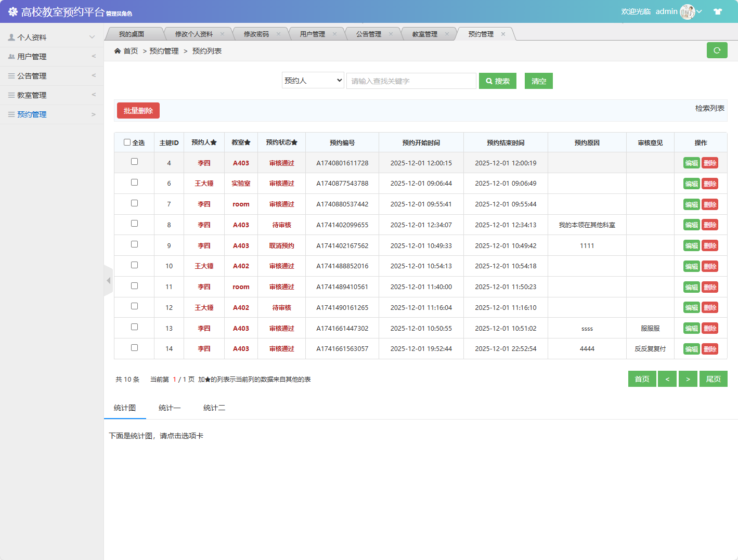Image resolution: width=738 pixels, height=560 pixels.
Task: Expand 个人资料 in the sidebar
Action: point(51,37)
